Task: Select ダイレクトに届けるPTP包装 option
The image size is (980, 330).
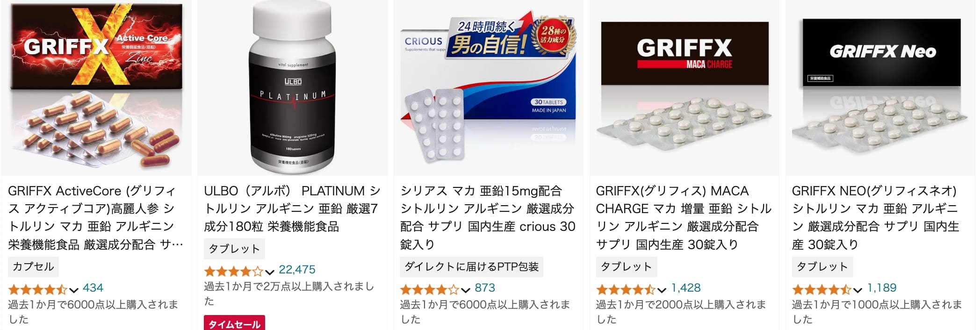Action: [471, 266]
